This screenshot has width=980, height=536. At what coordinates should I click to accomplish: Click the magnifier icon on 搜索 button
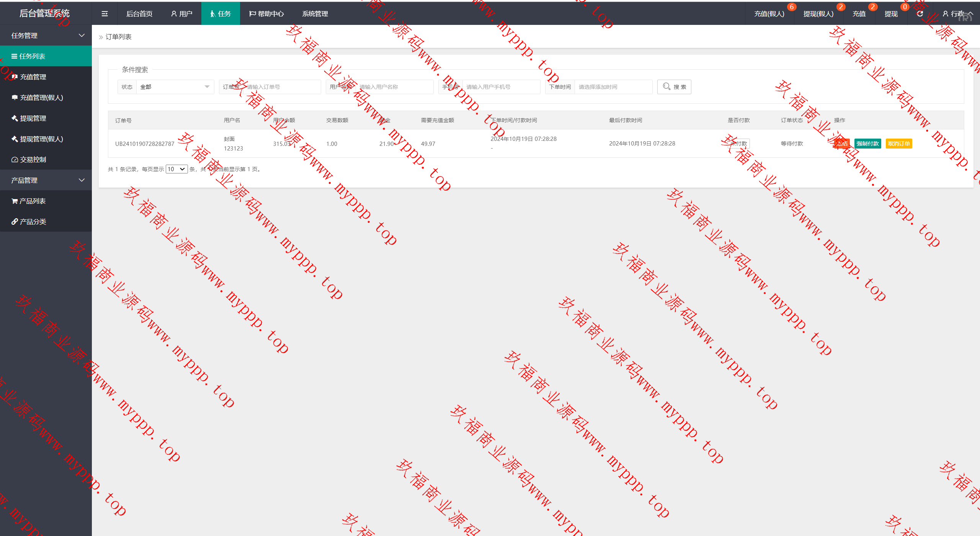(x=666, y=87)
